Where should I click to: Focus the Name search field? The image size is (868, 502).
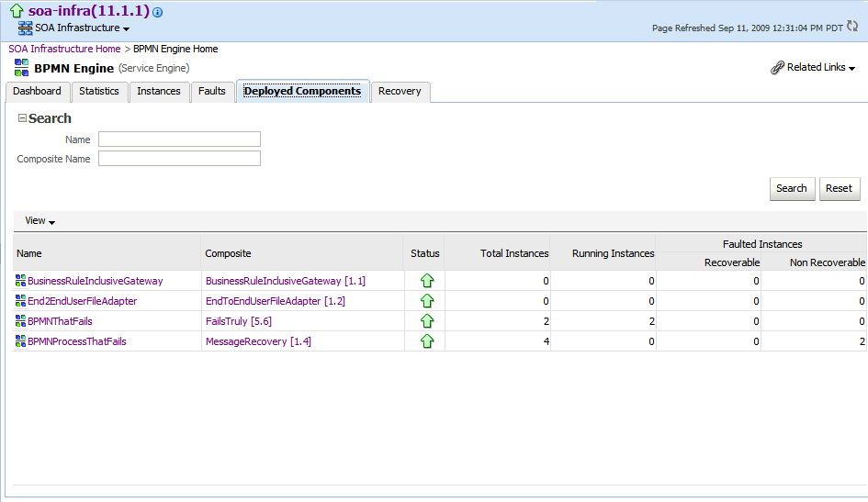[x=179, y=139]
